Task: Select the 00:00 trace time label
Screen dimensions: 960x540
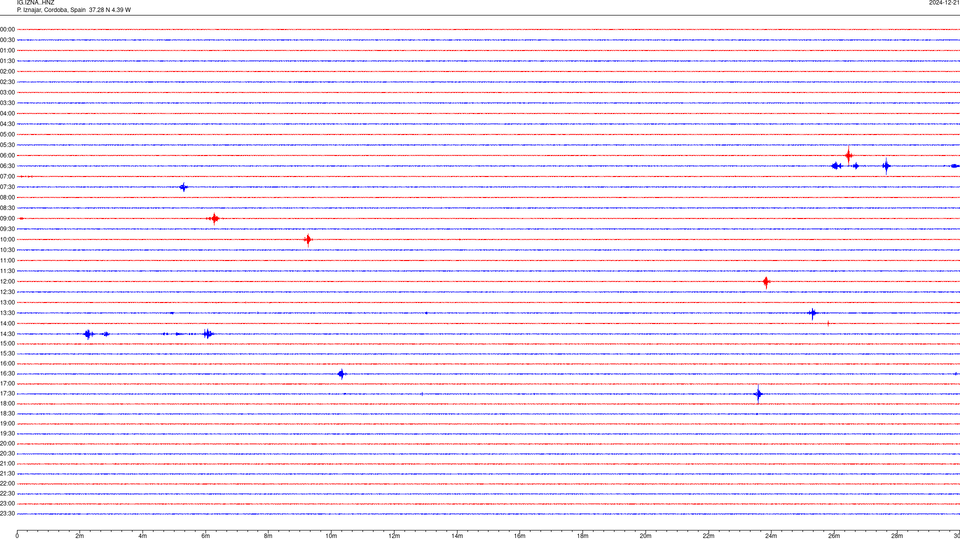Action: 7,29
